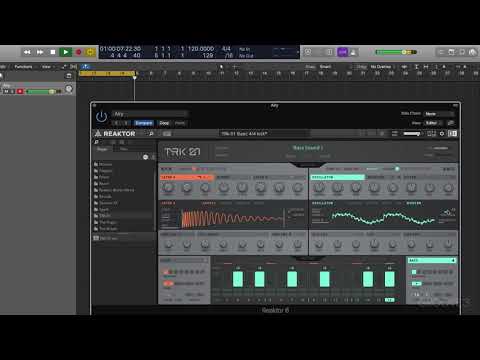Viewport: 480px width, 360px height.
Task: Select the Files tab in Reaktor browser
Action: tap(124, 149)
